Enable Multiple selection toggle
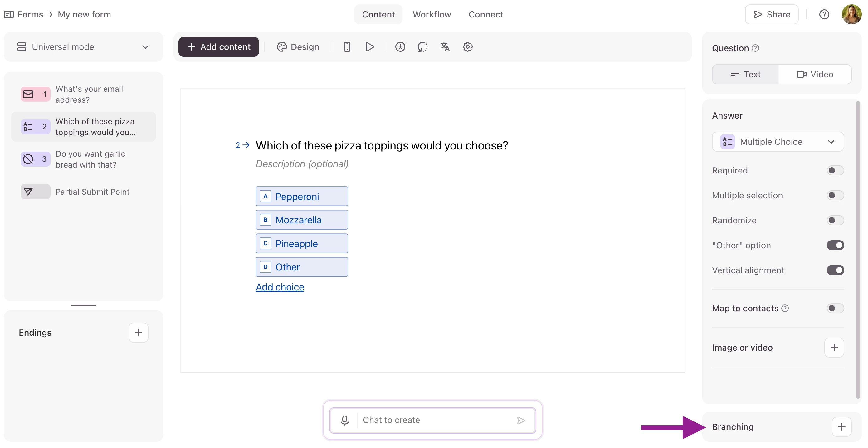 tap(835, 195)
